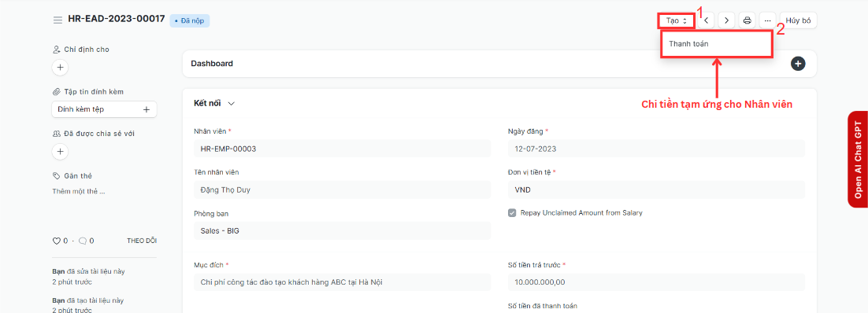This screenshot has height=313, width=868.
Task: Click the Hủy bỏ button
Action: [798, 20]
